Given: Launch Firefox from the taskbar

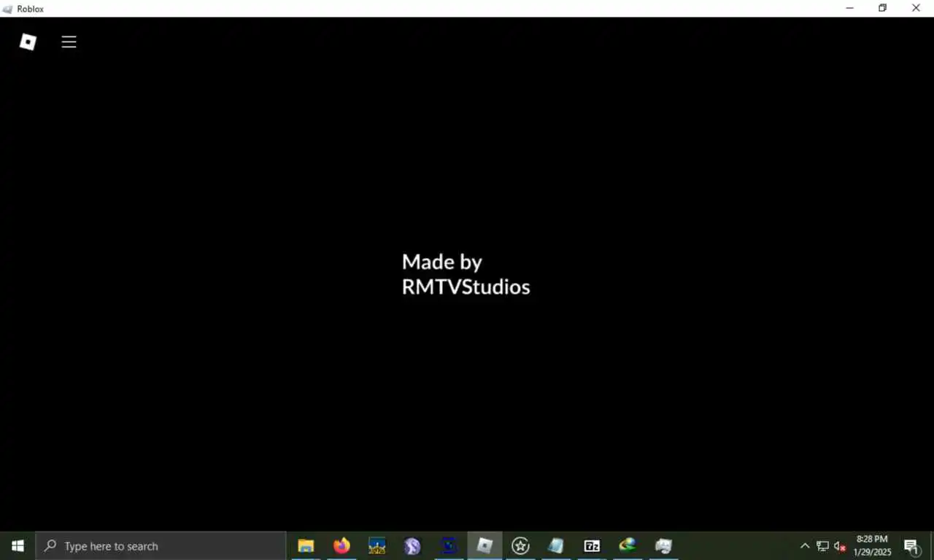Looking at the screenshot, I should coord(341,545).
